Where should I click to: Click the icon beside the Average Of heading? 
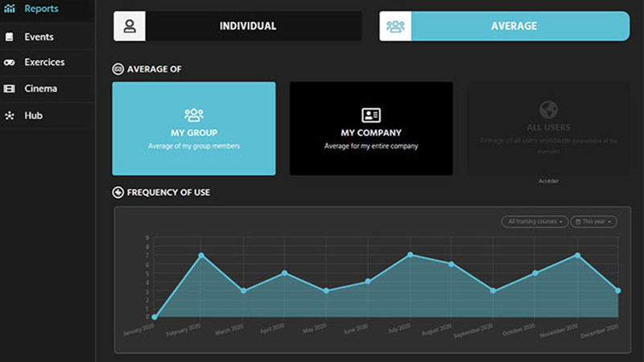coord(118,69)
